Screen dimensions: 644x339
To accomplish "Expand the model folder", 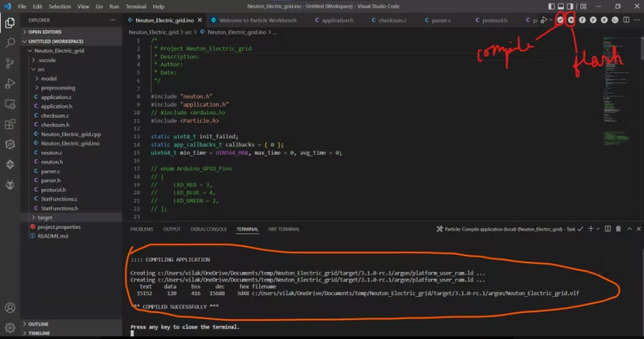I will tap(71, 78).
